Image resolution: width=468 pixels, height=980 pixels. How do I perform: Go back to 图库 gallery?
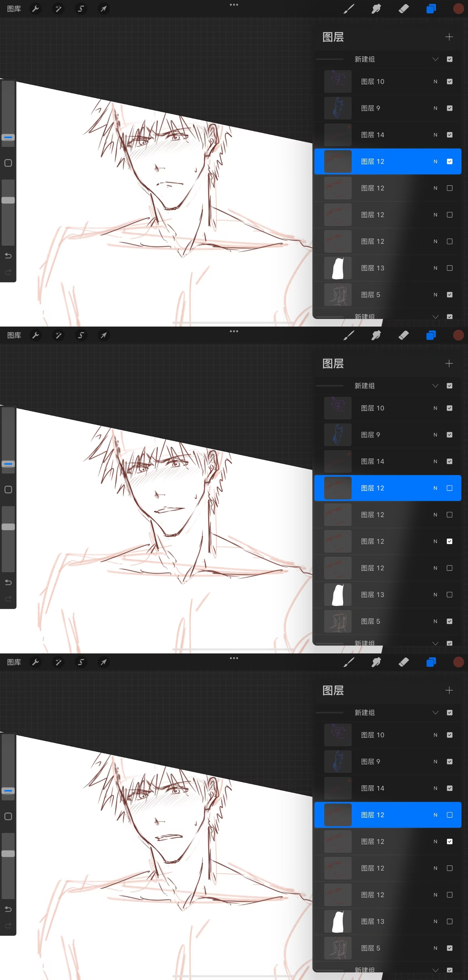[14, 8]
